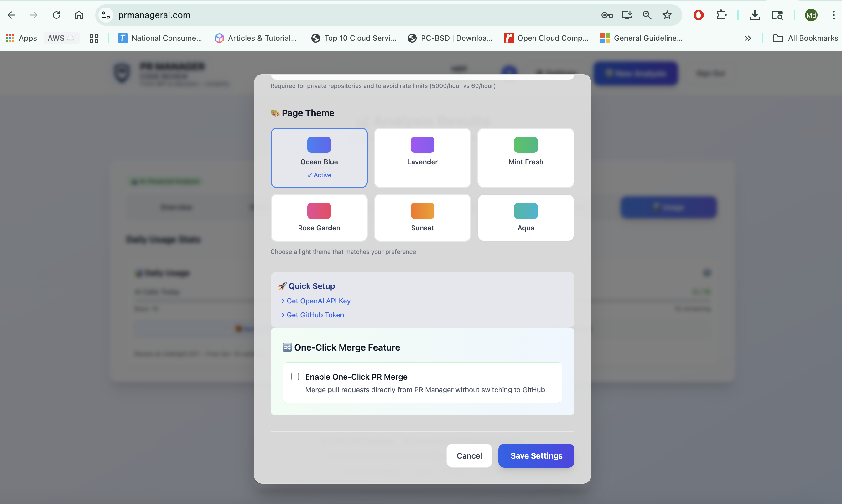Follow the Get GitHub Token link
This screenshot has width=842, height=504.
(314, 315)
